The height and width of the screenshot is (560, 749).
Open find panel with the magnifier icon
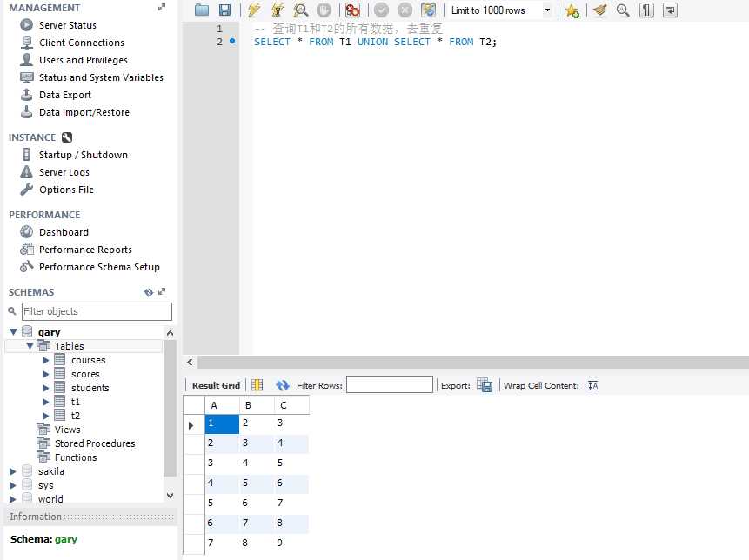(x=622, y=10)
